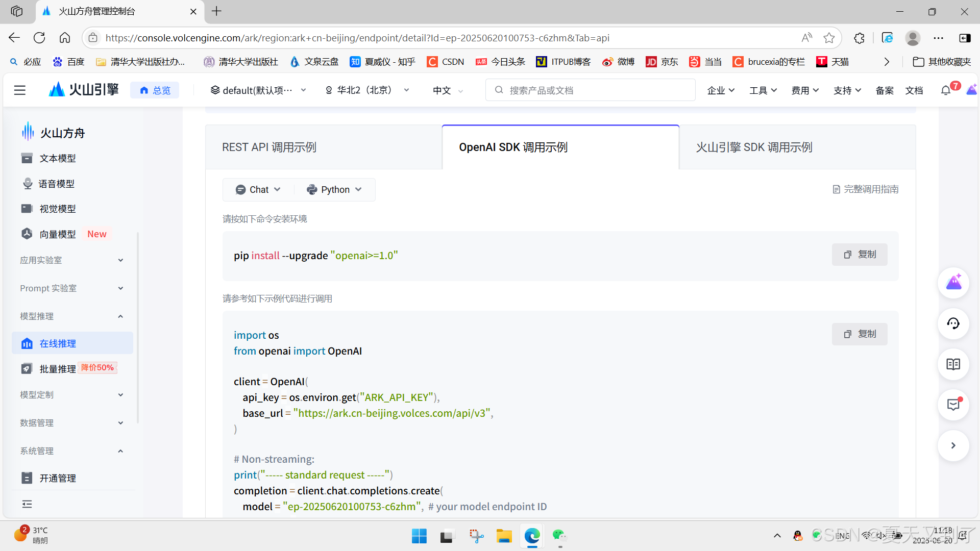
Task: Expand the 应用实验室 sidebar section
Action: pos(71,260)
